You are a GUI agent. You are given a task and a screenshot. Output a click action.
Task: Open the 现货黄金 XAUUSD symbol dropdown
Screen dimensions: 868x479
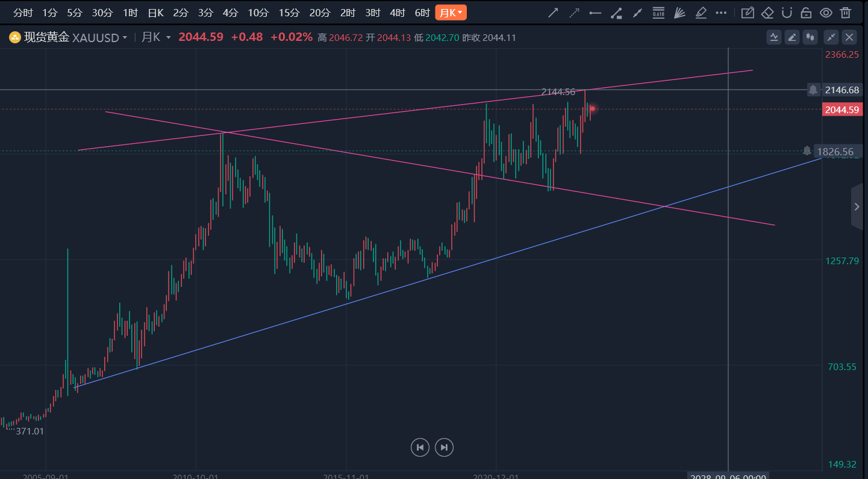(75, 37)
